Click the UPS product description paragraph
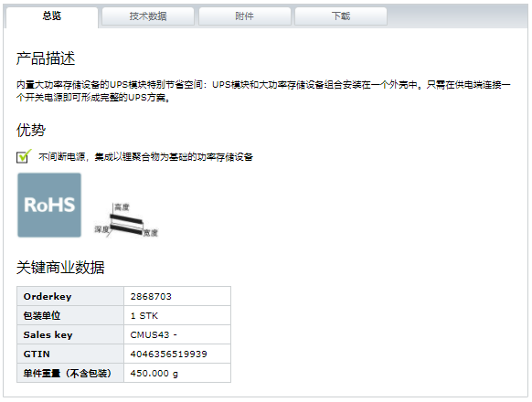 (263, 91)
